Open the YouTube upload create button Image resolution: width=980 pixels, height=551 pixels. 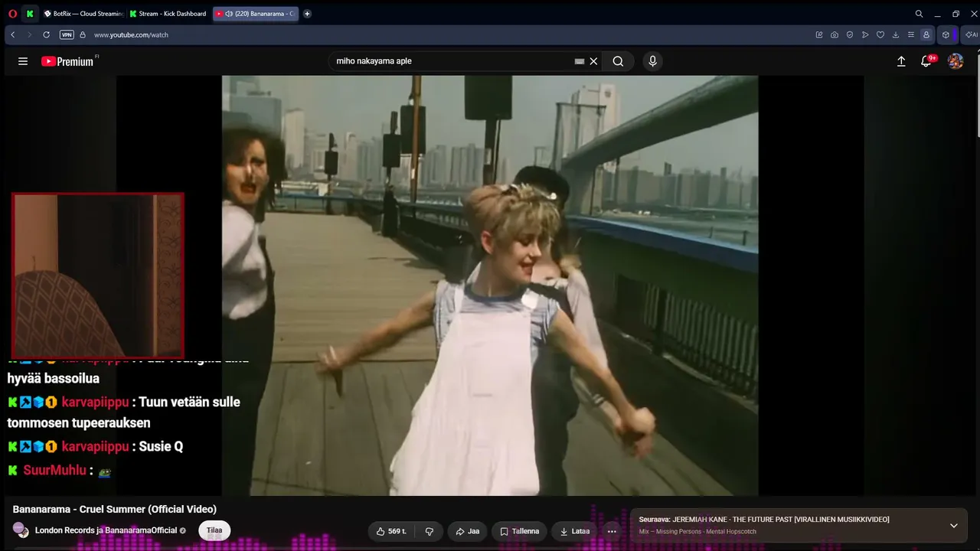point(901,61)
